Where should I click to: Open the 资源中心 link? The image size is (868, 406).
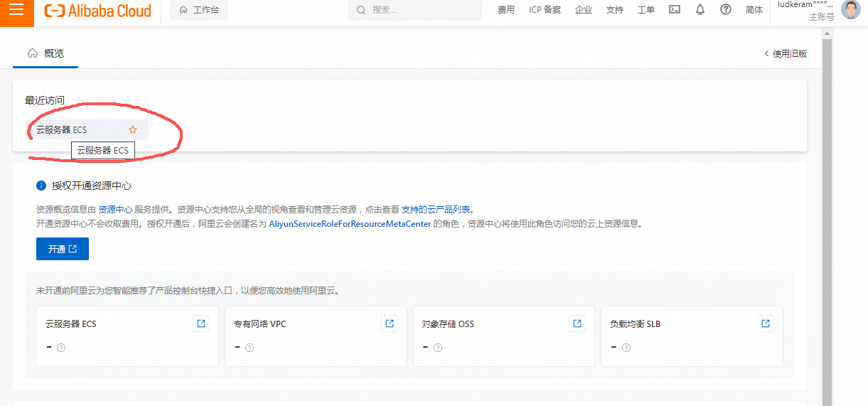coord(114,210)
